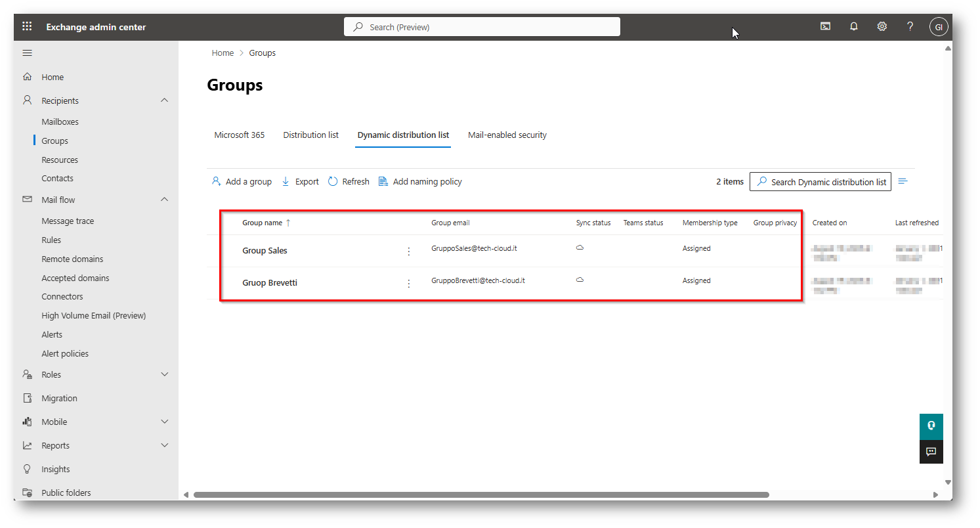Expand the Reports section
980x528 pixels.
(x=164, y=445)
